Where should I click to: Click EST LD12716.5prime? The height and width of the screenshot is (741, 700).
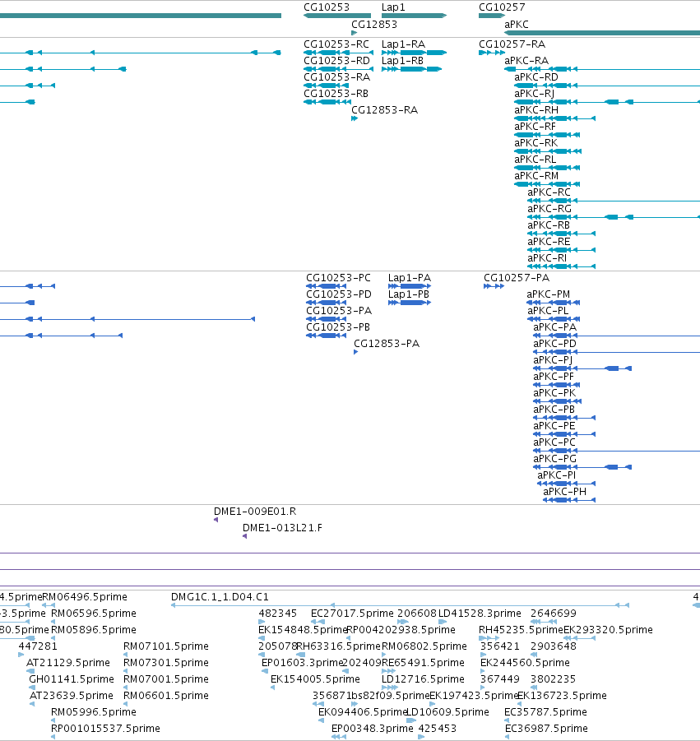tap(423, 679)
